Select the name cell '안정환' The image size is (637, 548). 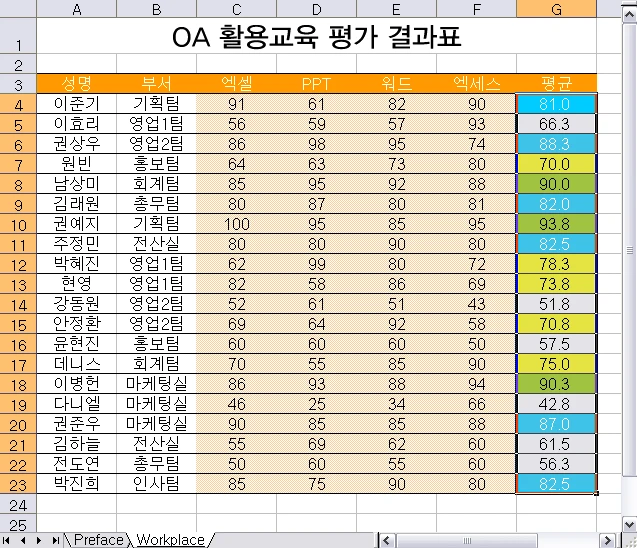pos(76,324)
